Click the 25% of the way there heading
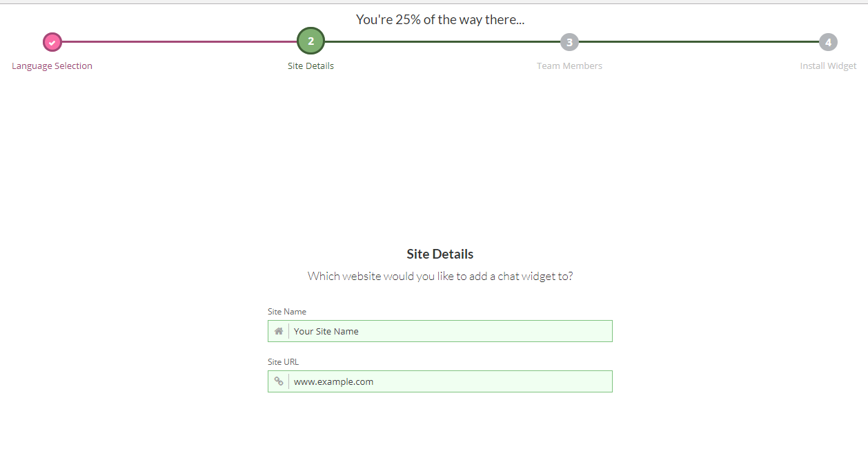 (x=440, y=19)
